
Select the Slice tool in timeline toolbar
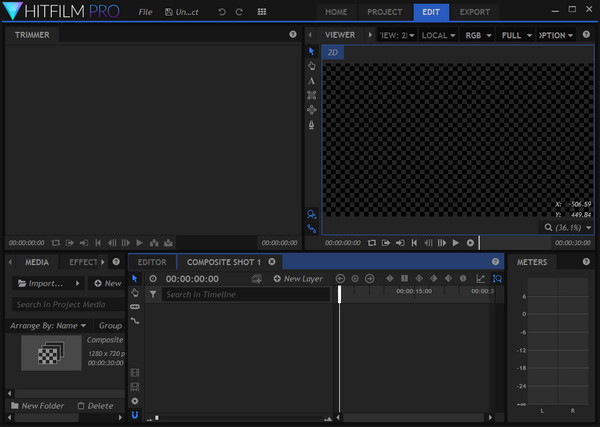click(135, 307)
